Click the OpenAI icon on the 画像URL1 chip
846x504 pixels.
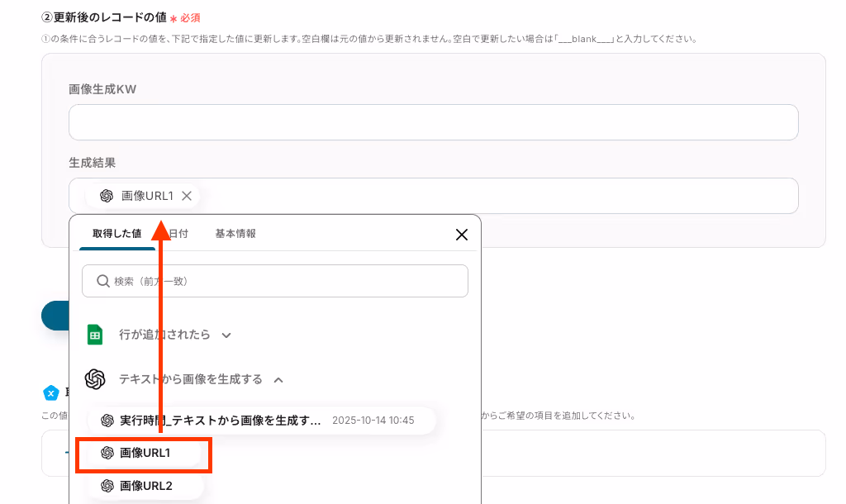pyautogui.click(x=107, y=196)
